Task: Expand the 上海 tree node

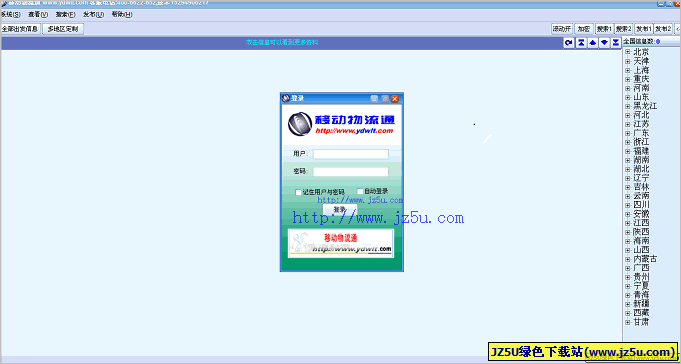Action: point(627,70)
